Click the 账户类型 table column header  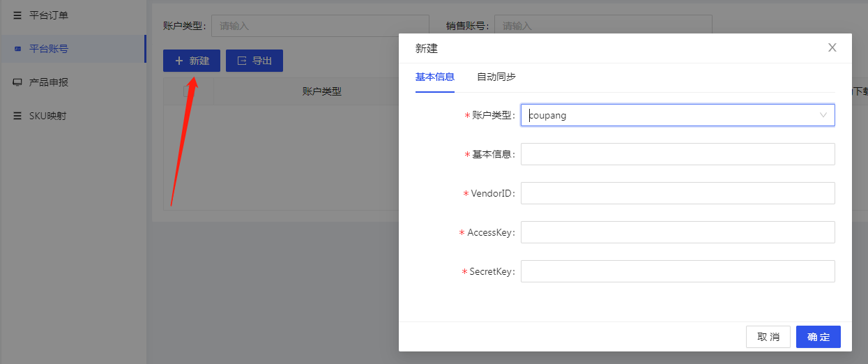(x=322, y=91)
